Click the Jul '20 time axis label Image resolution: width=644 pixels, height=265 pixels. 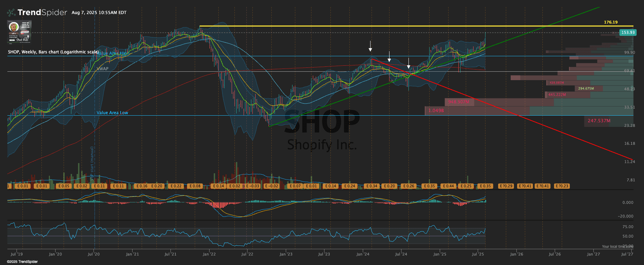(x=94, y=254)
